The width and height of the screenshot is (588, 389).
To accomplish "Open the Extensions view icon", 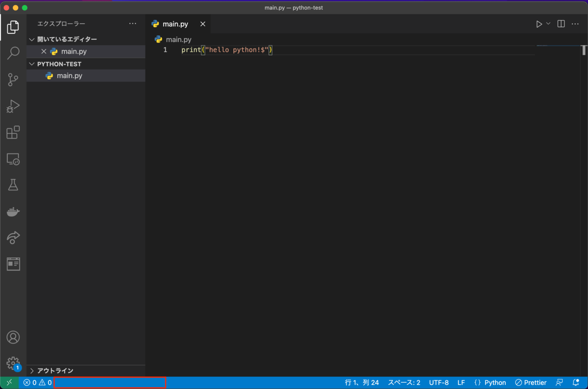I will coord(13,132).
